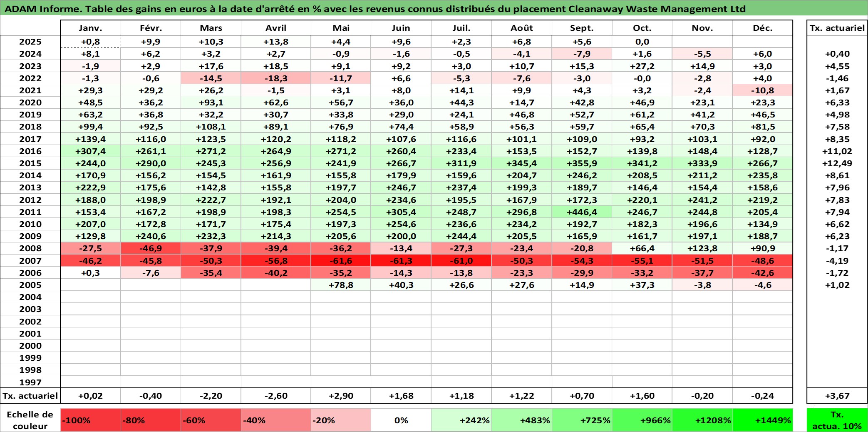This screenshot has width=868, height=432.
Task: Click the Tx. actua. 10% green swatch
Action: (837, 420)
